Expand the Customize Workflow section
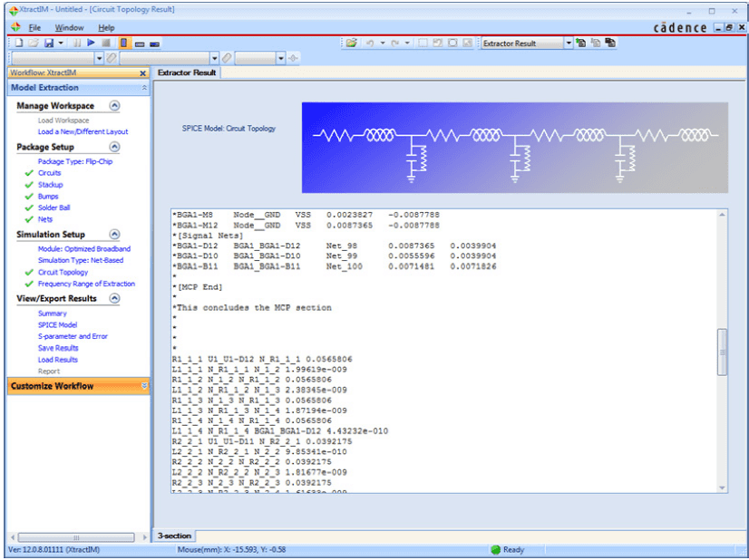Viewport: 749px width, 560px height. [x=144, y=386]
